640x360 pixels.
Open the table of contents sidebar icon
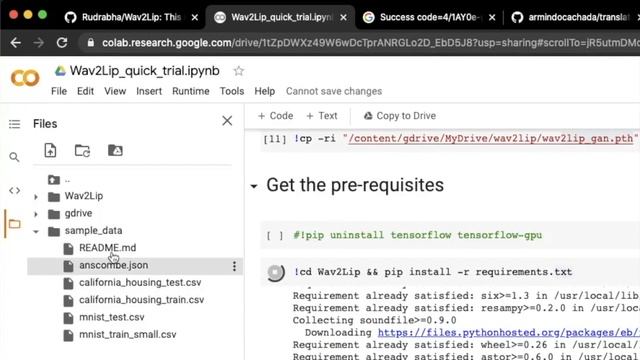[14, 124]
